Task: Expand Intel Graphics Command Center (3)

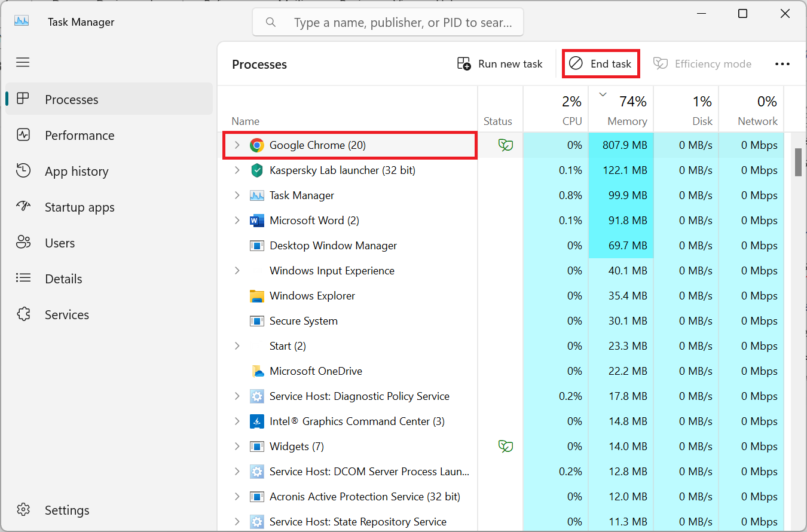Action: 237,421
